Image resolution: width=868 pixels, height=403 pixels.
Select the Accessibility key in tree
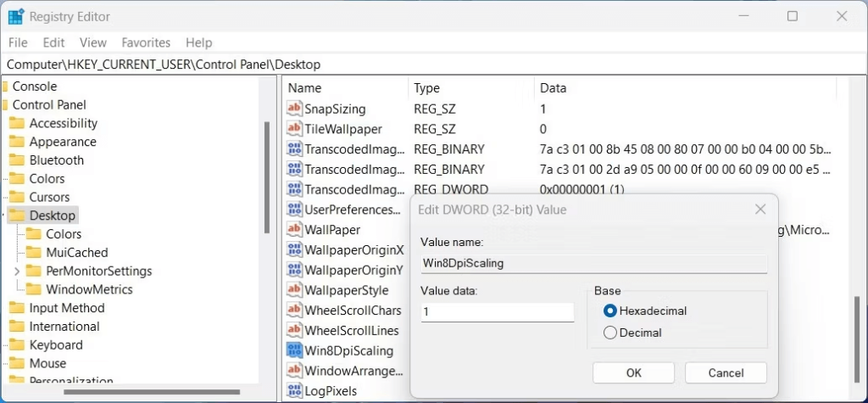(x=63, y=123)
